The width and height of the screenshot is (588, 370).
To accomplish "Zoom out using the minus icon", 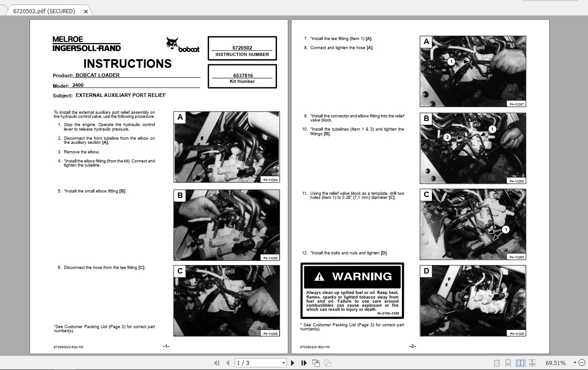I will [x=583, y=363].
